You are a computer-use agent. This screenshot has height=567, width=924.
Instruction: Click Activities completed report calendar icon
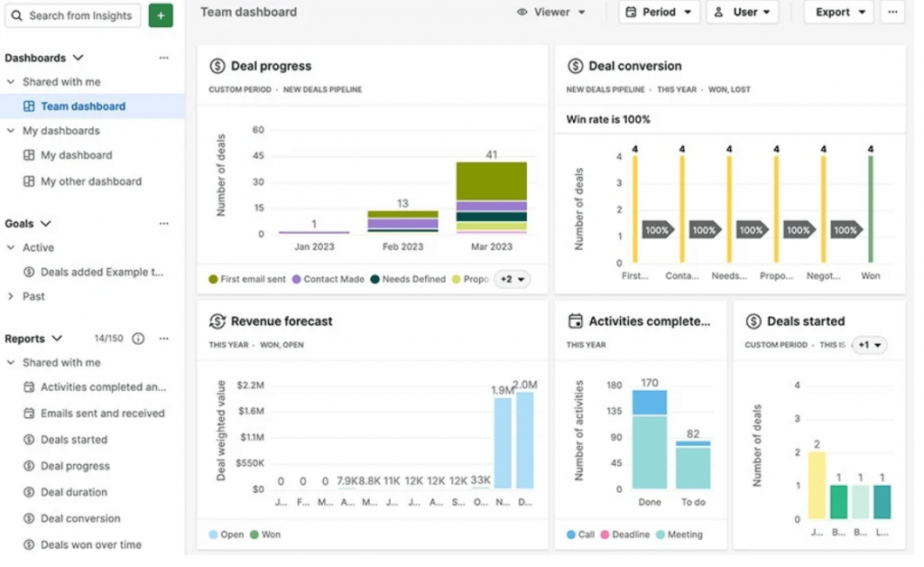coord(28,386)
